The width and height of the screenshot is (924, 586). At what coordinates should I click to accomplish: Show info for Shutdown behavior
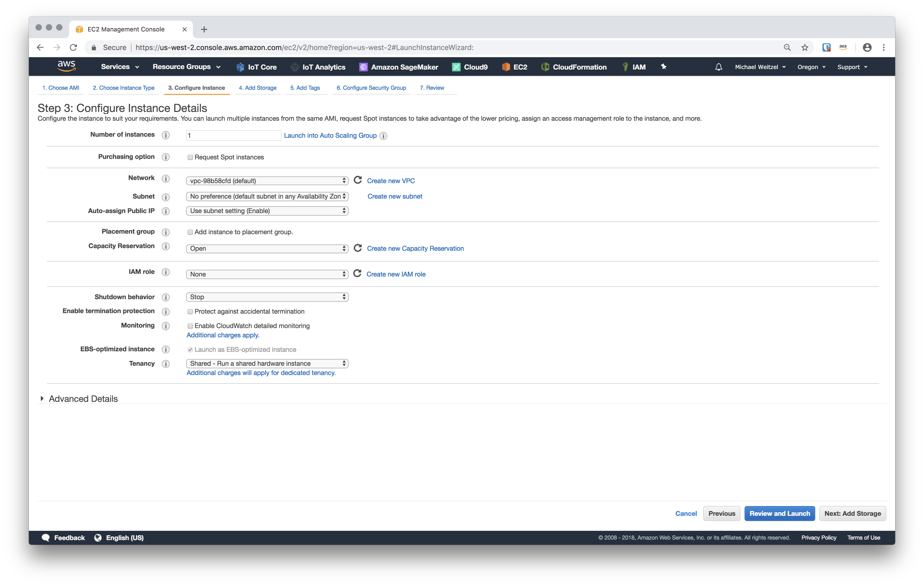pos(166,297)
